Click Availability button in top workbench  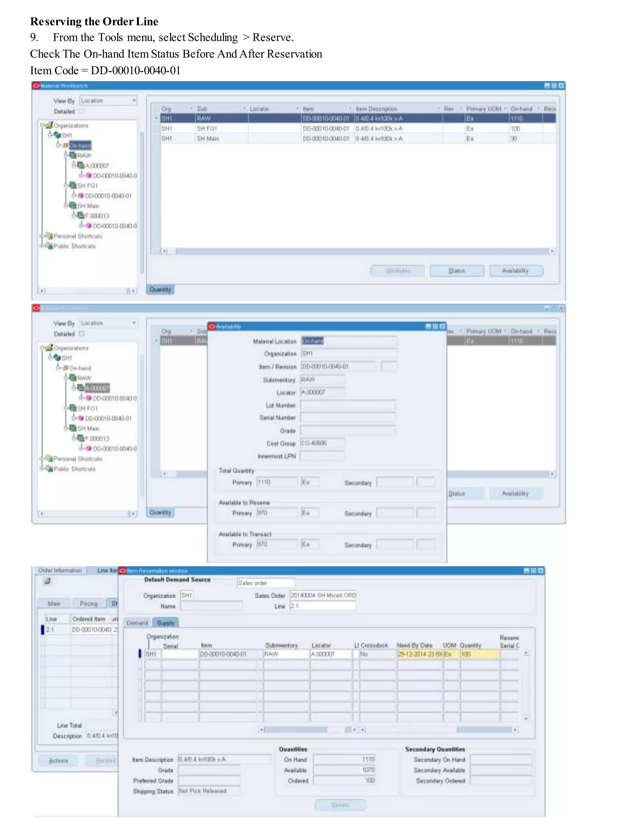516,271
